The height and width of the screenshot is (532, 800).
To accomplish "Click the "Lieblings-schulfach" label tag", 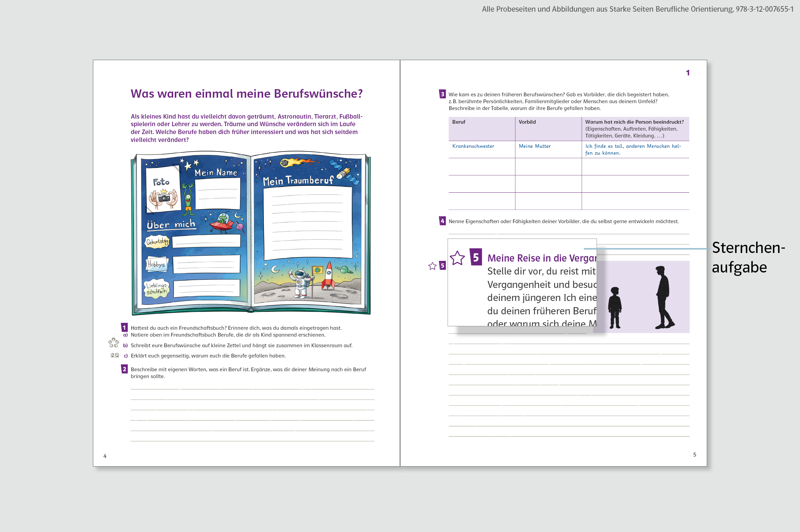I will [x=157, y=289].
